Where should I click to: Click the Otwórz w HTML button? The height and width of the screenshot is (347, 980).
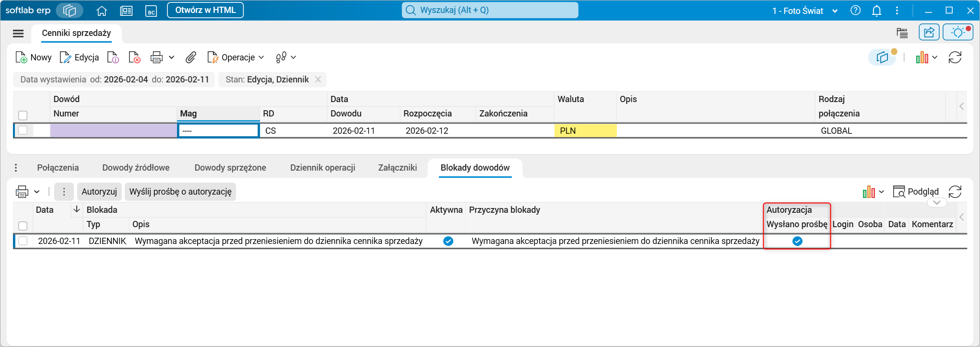tap(205, 10)
